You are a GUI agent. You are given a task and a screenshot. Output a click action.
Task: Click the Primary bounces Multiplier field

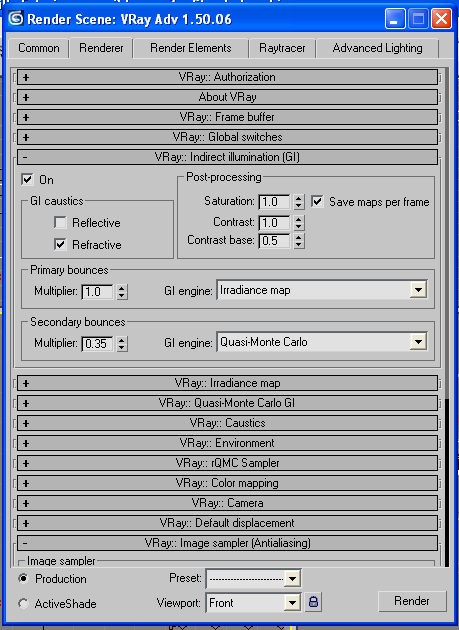click(98, 292)
